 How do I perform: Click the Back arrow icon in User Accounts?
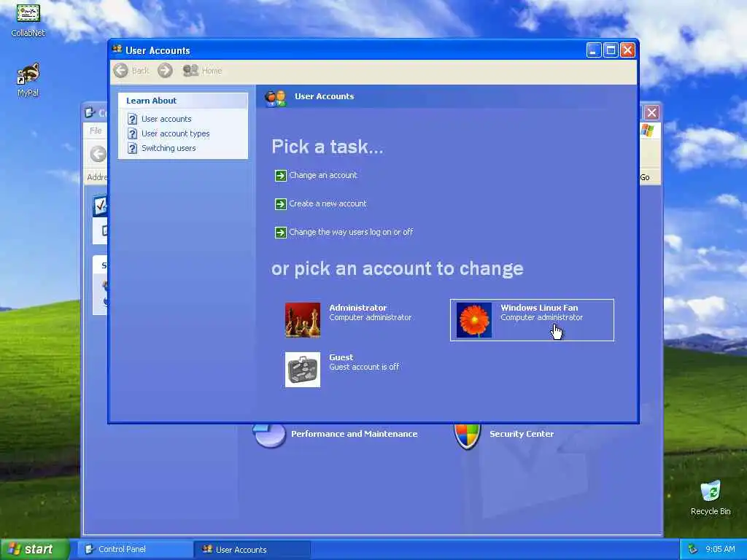point(121,71)
